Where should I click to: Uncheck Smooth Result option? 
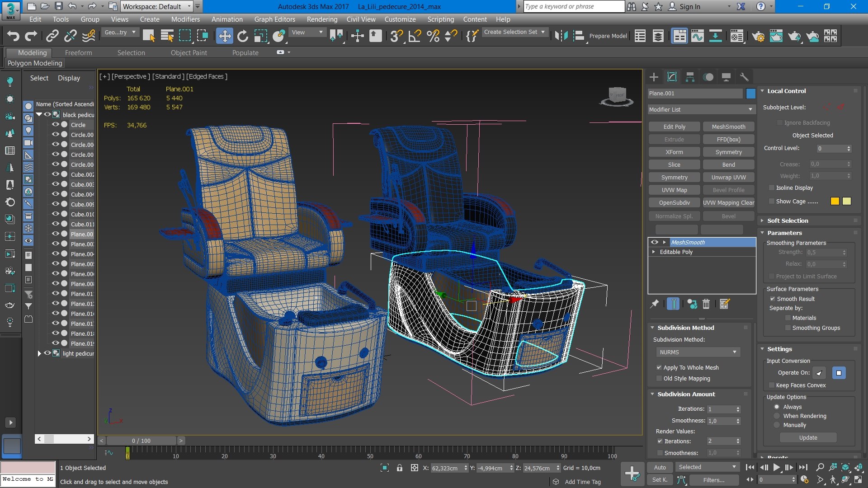pos(773,299)
